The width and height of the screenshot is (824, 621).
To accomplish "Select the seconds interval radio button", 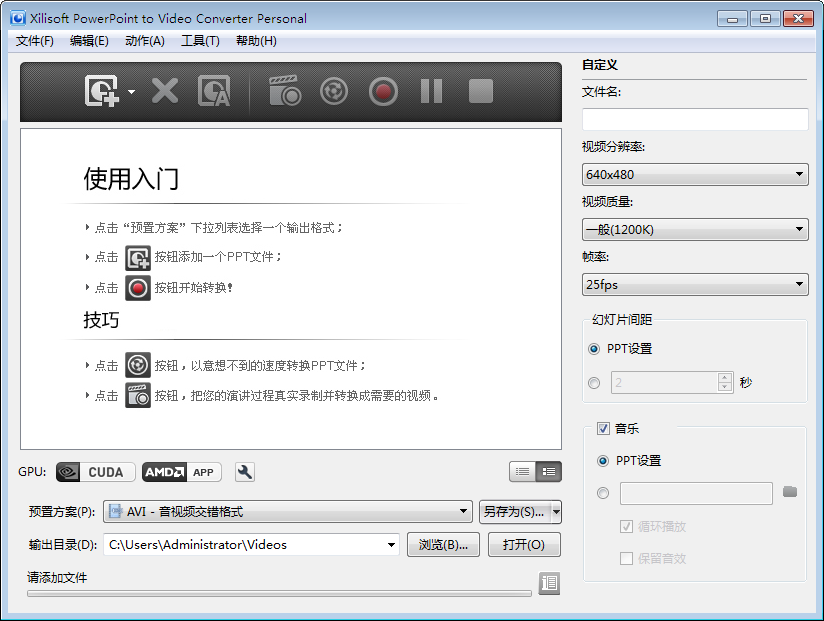I will pos(594,383).
